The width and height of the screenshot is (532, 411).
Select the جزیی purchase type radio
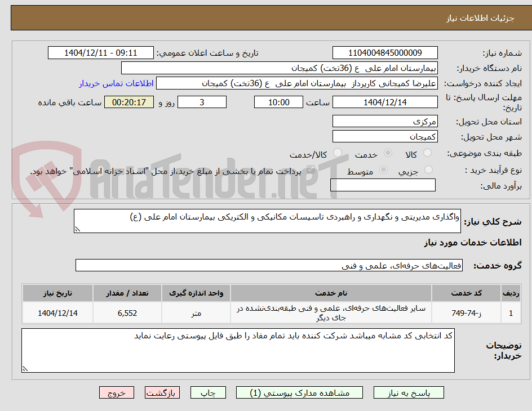click(x=428, y=169)
